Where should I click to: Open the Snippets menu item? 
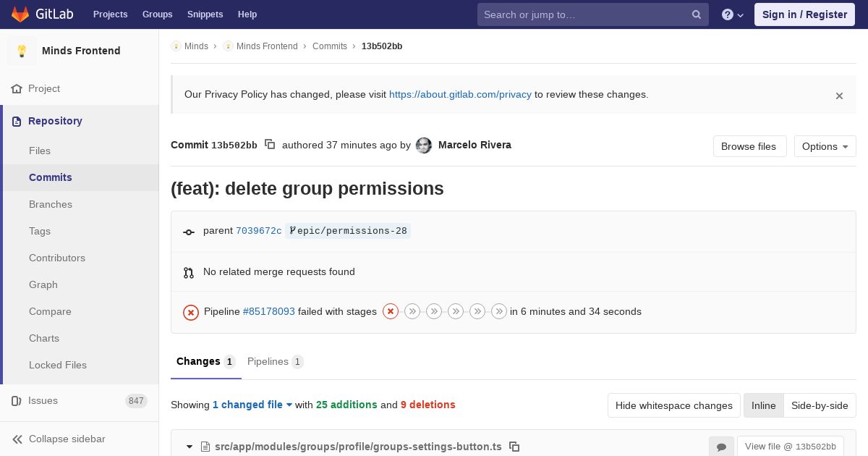(205, 14)
